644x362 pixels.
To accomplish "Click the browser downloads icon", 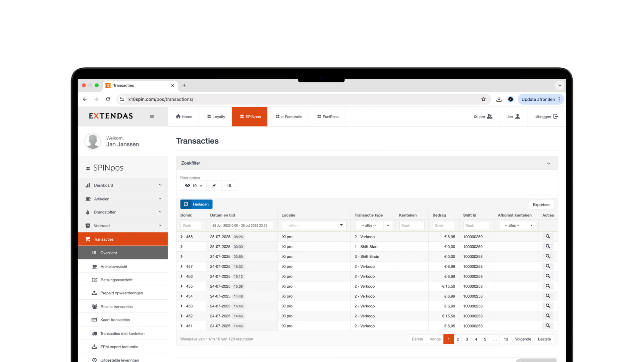I will tap(499, 99).
